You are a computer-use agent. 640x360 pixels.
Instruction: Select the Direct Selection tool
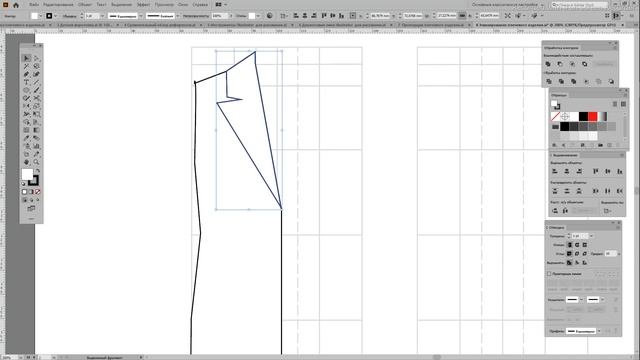click(x=36, y=58)
